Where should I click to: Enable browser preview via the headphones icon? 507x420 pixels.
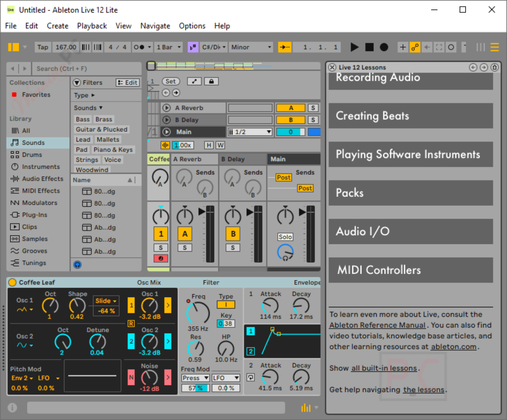coord(77,264)
